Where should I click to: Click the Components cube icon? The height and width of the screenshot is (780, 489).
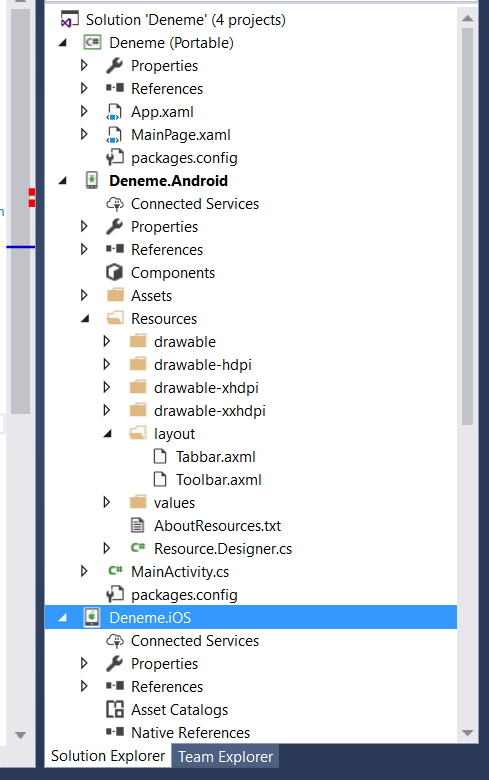(114, 272)
